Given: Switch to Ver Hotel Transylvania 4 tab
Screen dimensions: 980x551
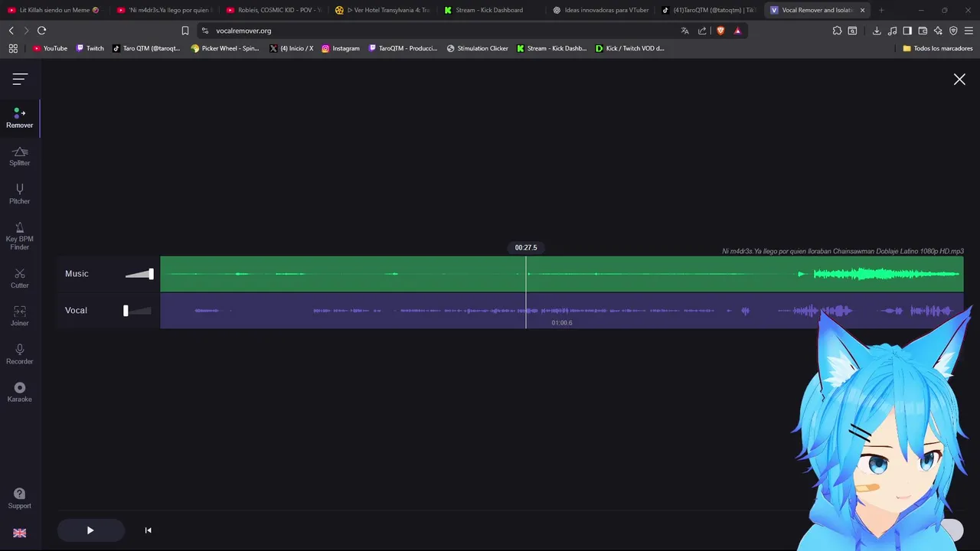Looking at the screenshot, I should 383,10.
